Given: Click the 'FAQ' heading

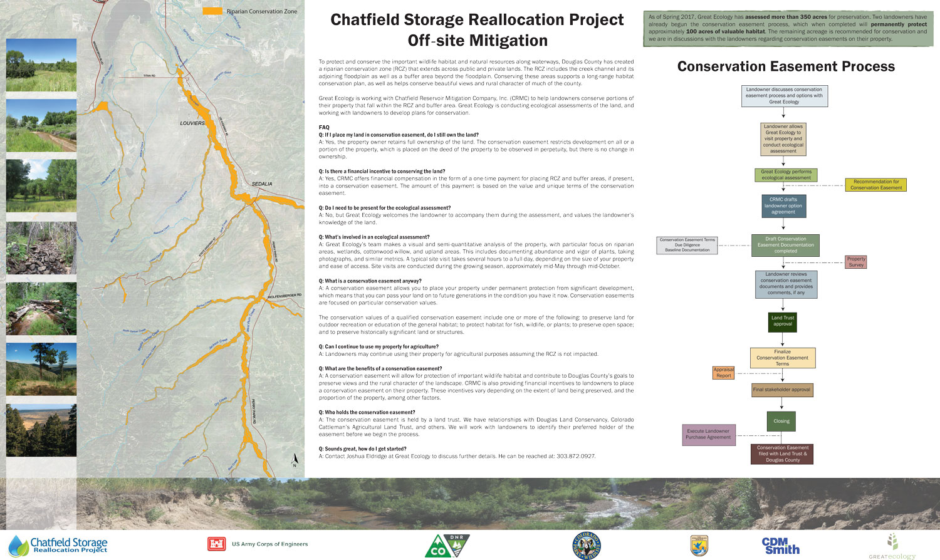Looking at the screenshot, I should 324,127.
